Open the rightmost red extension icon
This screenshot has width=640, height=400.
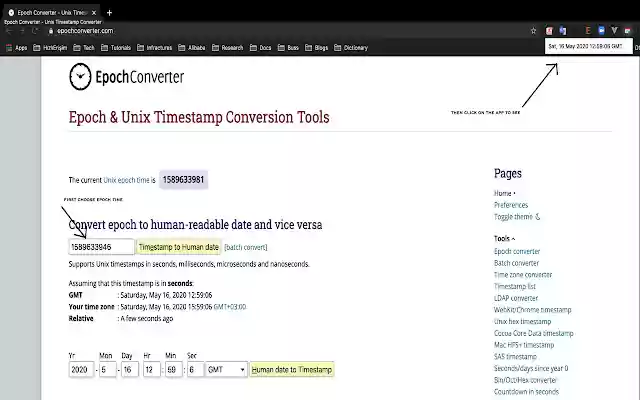coord(628,31)
